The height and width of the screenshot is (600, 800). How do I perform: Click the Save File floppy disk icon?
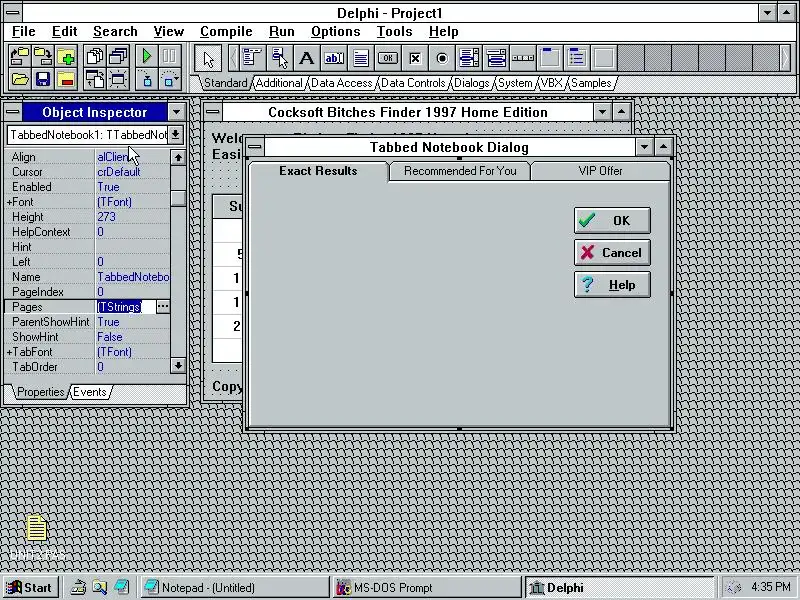[43, 80]
